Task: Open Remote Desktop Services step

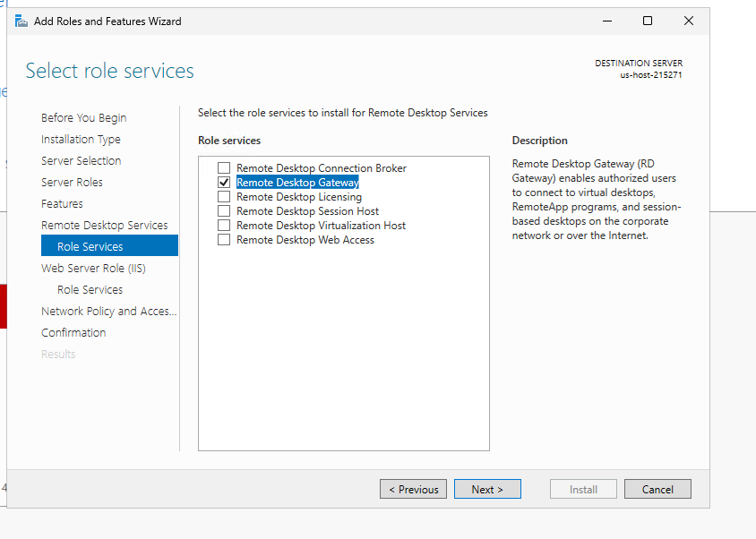Action: pos(105,225)
